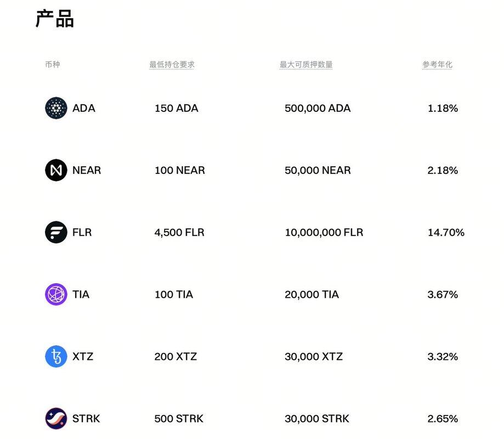Click the purple TIA coin icon
The width and height of the screenshot is (504, 439).
(x=56, y=295)
